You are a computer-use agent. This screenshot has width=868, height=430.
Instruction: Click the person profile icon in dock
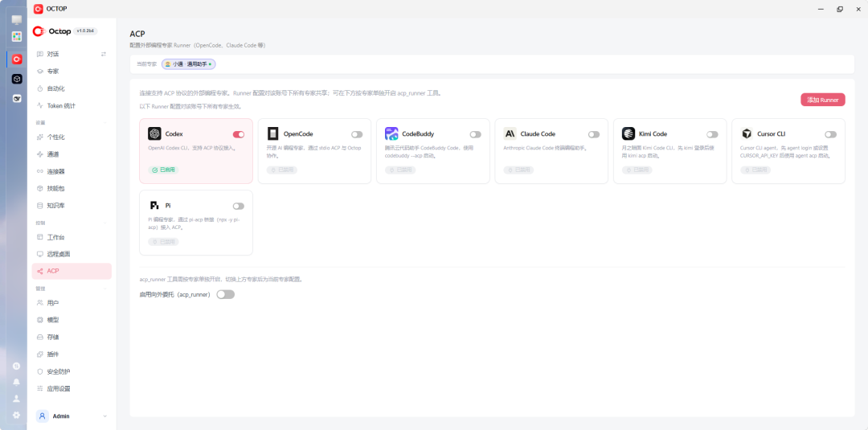coord(17,399)
